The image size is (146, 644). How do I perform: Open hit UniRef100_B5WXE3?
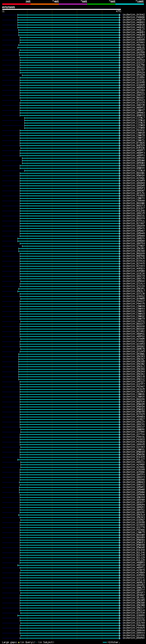[134, 542]
